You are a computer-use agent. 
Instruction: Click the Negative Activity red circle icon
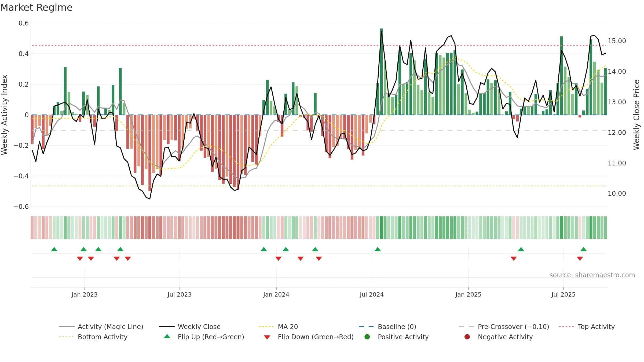(x=467, y=337)
